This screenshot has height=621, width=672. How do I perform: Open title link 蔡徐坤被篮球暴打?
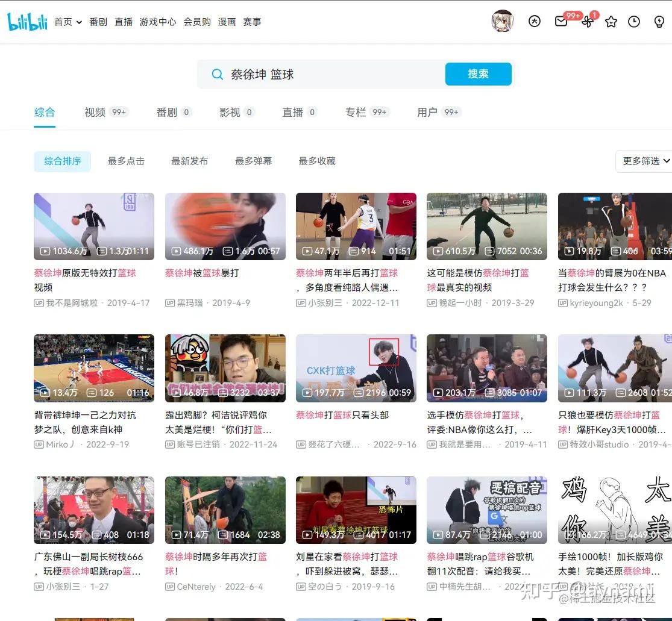pos(202,273)
